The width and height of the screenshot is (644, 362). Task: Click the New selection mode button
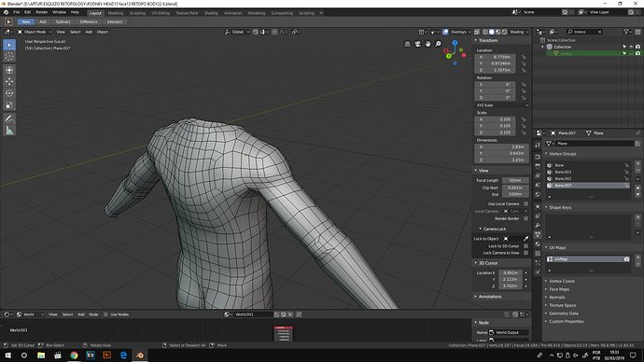25,21
